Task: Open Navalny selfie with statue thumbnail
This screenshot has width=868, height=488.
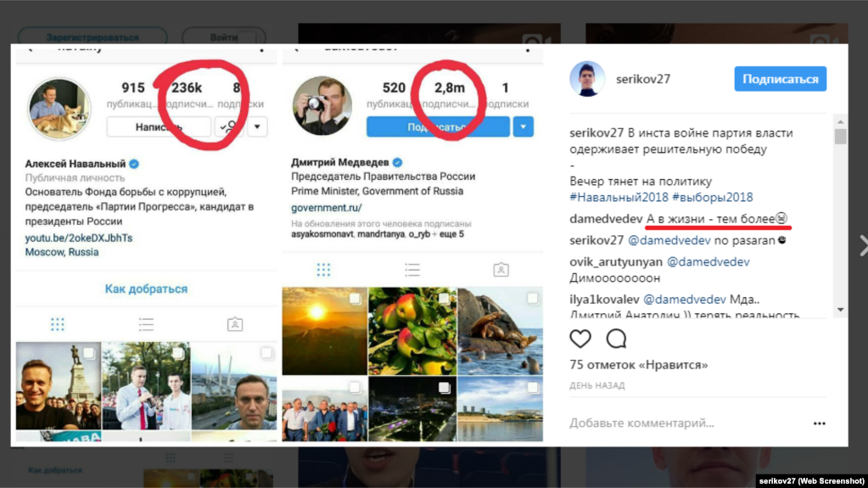Action: click(x=59, y=386)
